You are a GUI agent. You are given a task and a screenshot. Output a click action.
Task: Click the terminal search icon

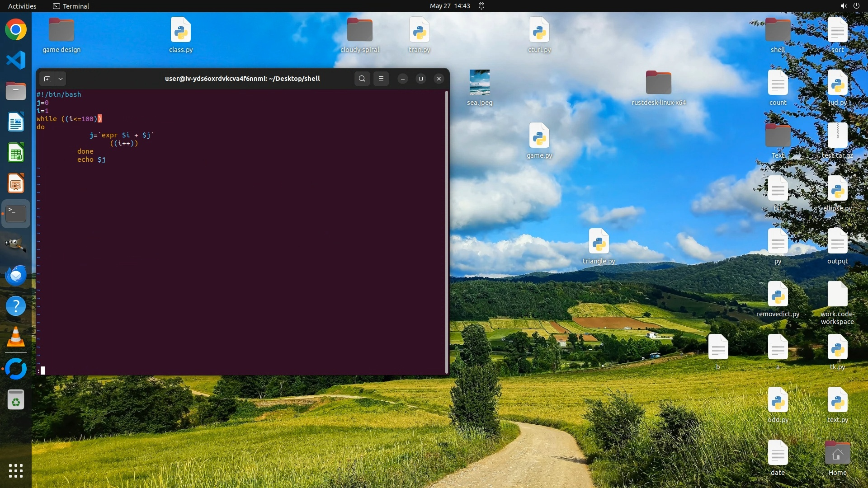pos(362,79)
